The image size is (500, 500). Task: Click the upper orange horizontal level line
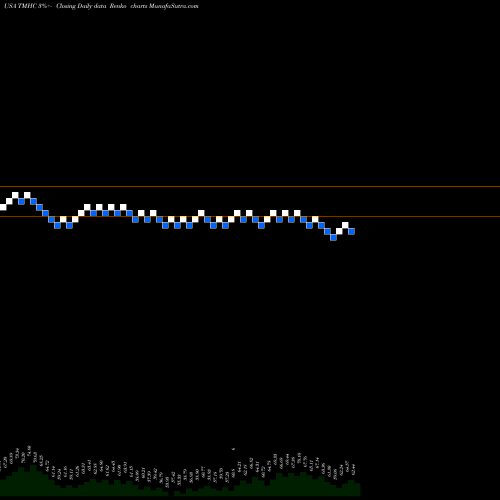[x=250, y=186]
